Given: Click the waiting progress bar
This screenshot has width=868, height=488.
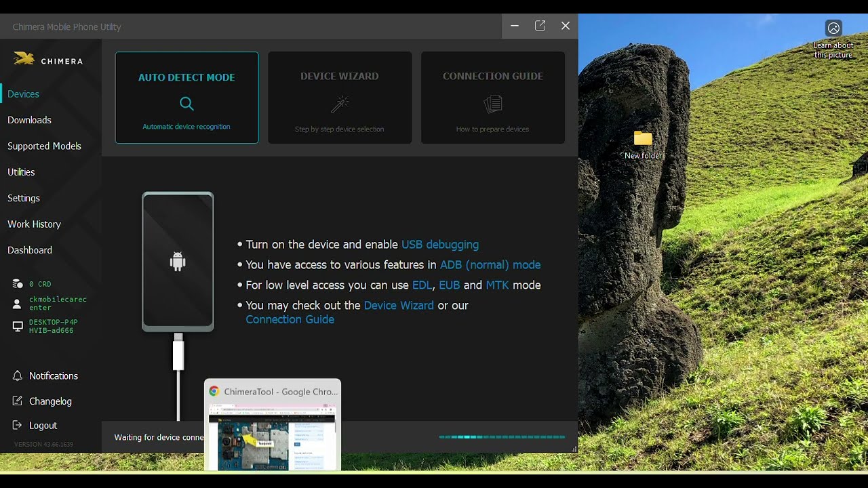Looking at the screenshot, I should [x=502, y=437].
